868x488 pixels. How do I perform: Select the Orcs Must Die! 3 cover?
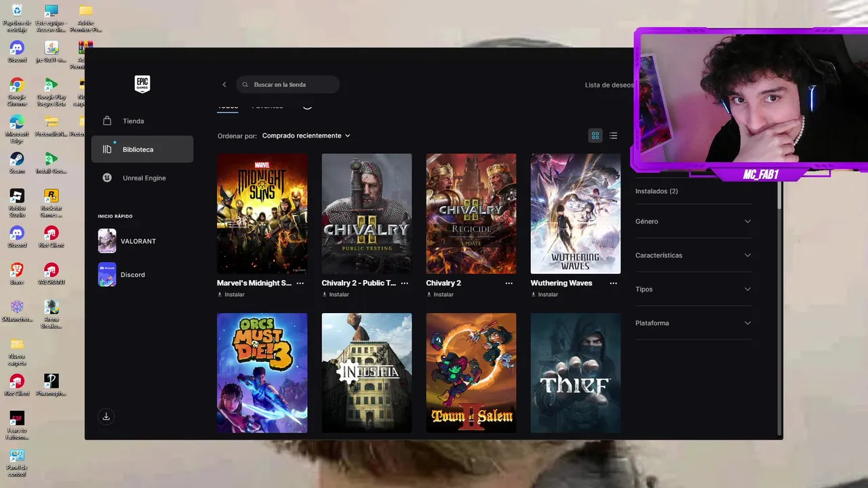[x=262, y=373]
